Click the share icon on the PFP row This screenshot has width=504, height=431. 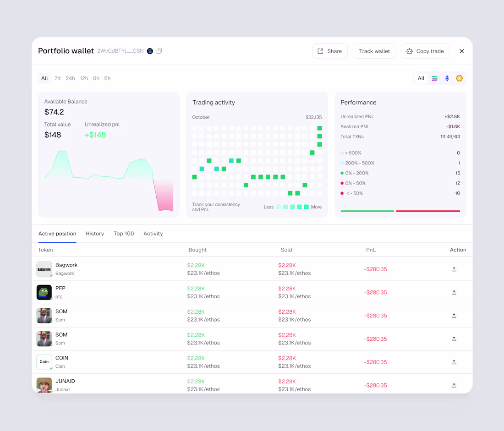pyautogui.click(x=454, y=292)
